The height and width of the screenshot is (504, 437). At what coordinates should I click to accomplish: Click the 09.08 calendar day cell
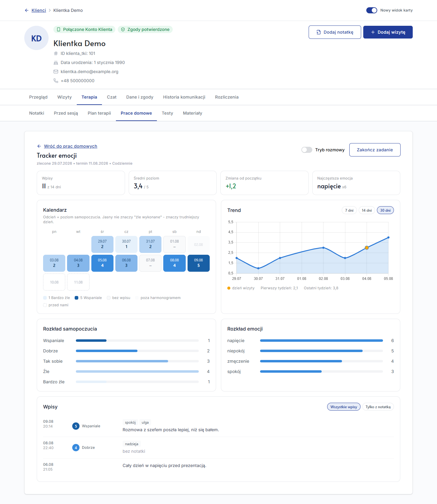(x=198, y=263)
